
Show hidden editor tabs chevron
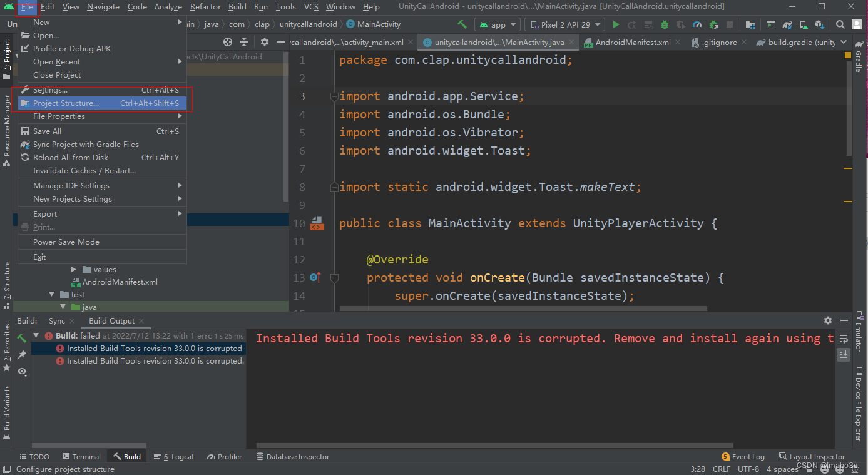[x=844, y=42]
